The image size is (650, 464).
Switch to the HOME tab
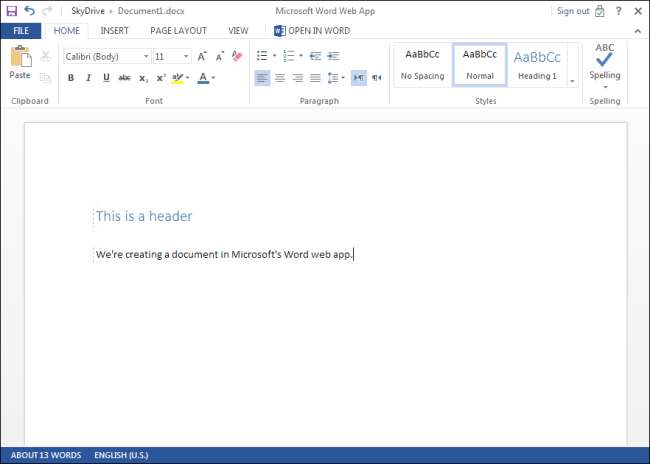coord(67,31)
